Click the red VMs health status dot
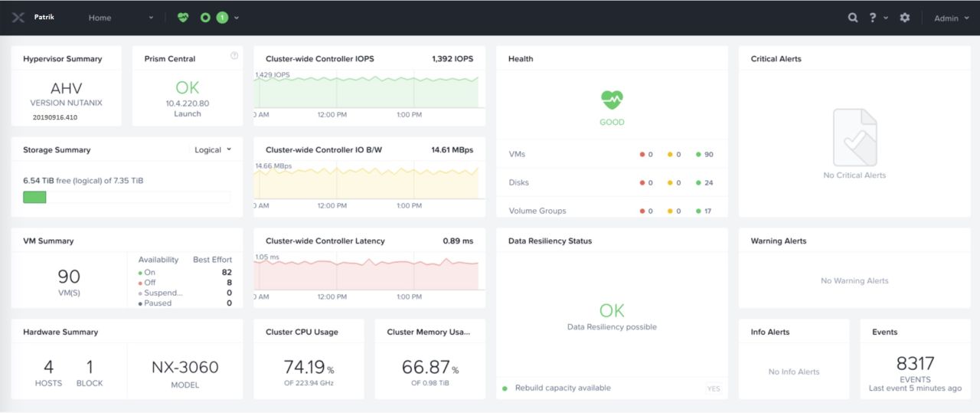 pyautogui.click(x=642, y=155)
